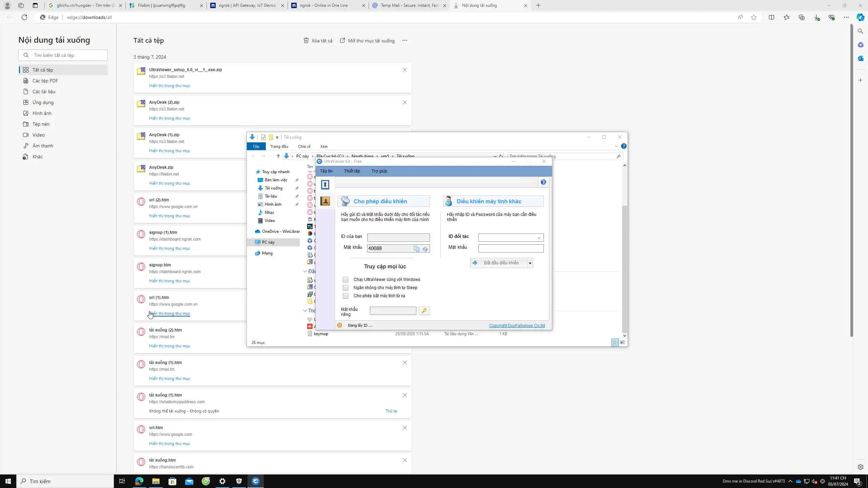
Task: Click the key icon next to Mật khẩu riêng
Action: (x=424, y=311)
